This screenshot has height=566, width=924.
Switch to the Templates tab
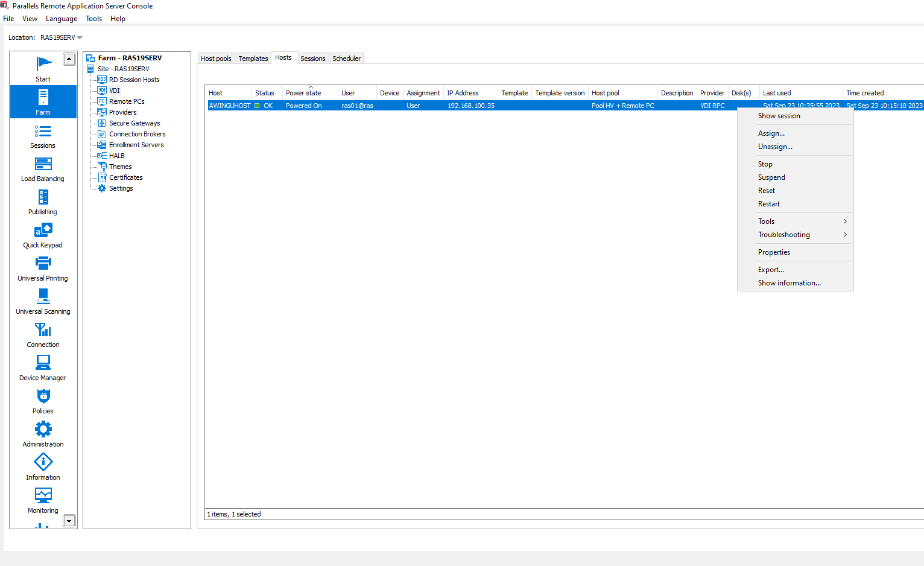pyautogui.click(x=253, y=59)
